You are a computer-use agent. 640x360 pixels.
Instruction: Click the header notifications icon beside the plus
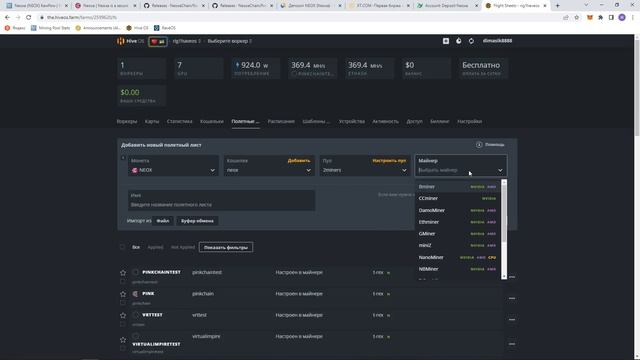pyautogui.click(x=459, y=41)
